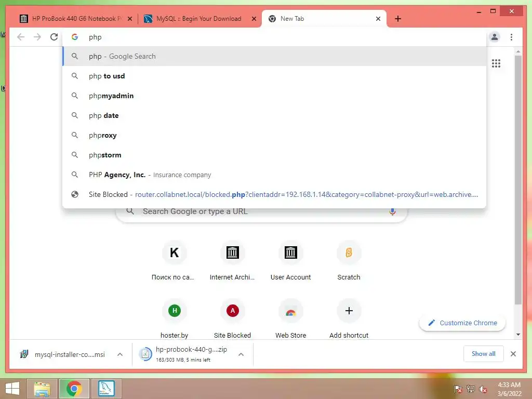Open Chrome's three-dot menu

click(511, 37)
